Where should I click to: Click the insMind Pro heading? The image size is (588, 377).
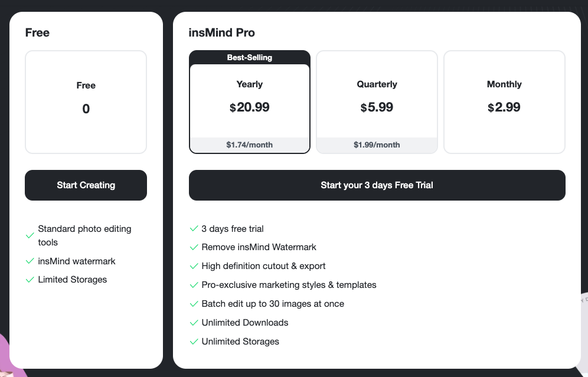point(222,32)
